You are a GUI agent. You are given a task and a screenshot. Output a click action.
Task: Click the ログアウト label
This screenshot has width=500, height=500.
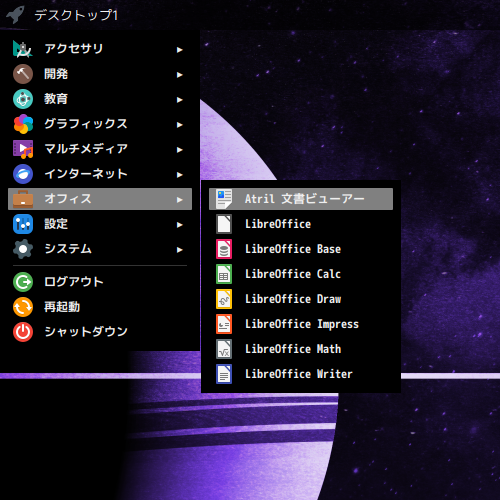click(x=74, y=282)
